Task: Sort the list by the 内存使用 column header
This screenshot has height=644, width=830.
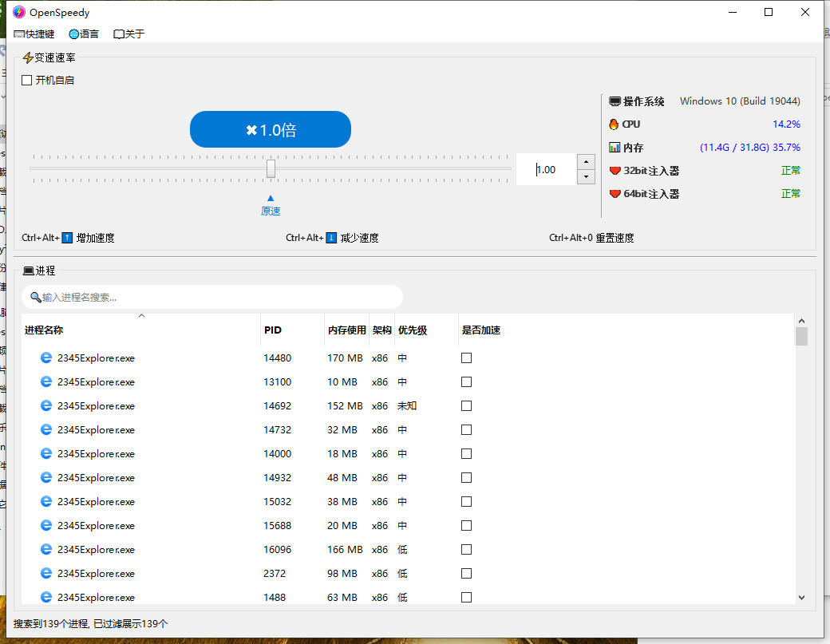Action: [346, 330]
